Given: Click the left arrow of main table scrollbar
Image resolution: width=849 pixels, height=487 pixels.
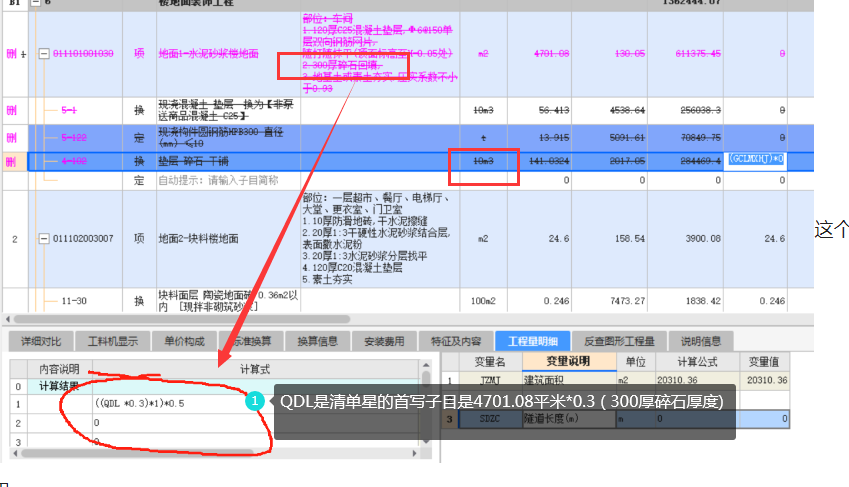Looking at the screenshot, I should [8, 319].
